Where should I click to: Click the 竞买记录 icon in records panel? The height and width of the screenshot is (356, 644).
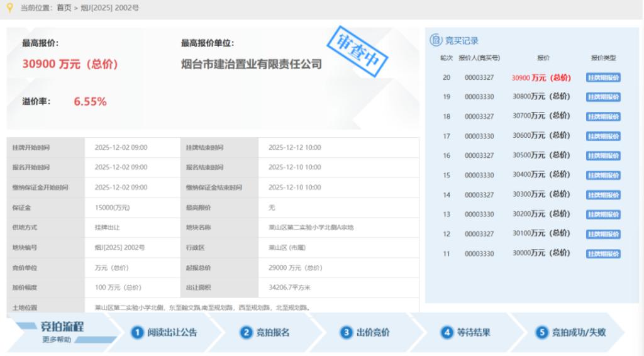pyautogui.click(x=436, y=40)
